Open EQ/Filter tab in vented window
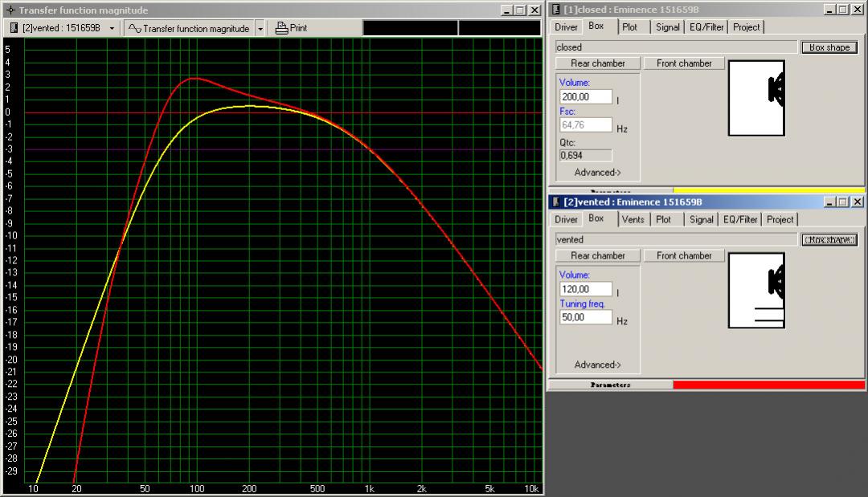This screenshot has height=497, width=868. (x=740, y=219)
